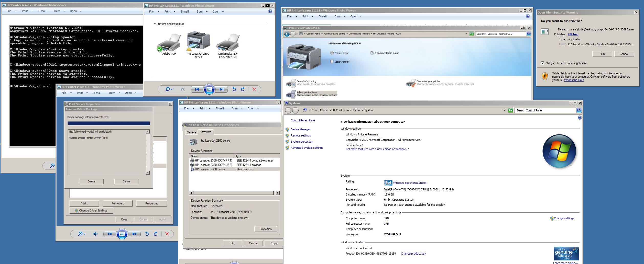Play slide show in HP Printer issues111 viewer

209,89
